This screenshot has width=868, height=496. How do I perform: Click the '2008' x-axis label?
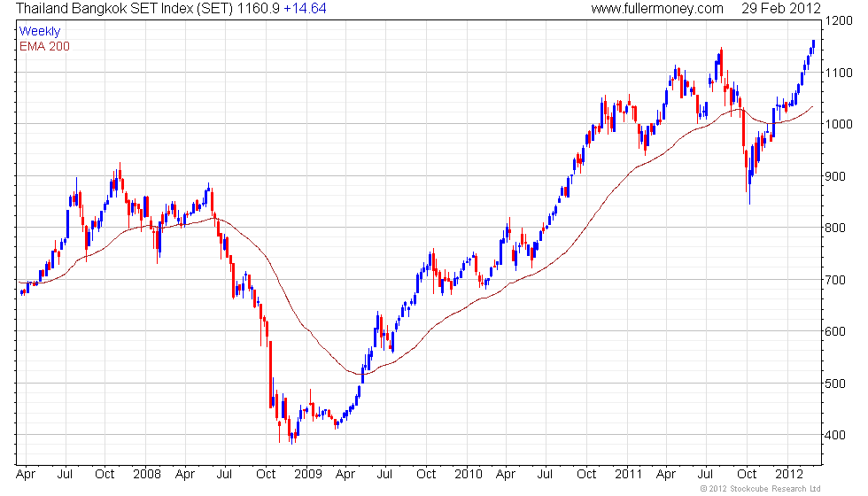[x=147, y=474]
